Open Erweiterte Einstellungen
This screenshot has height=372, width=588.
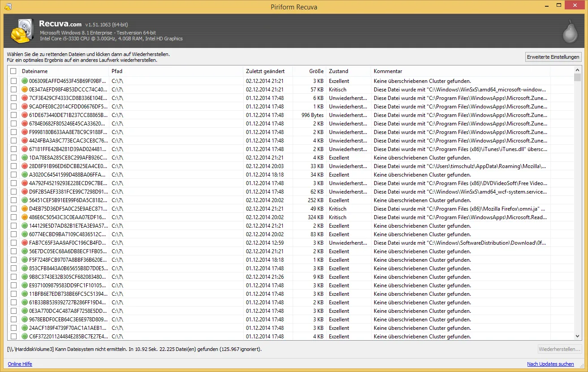(553, 57)
